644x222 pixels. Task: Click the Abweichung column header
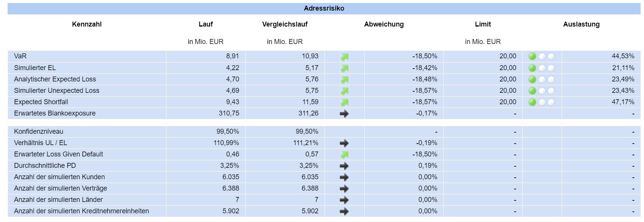coord(384,24)
